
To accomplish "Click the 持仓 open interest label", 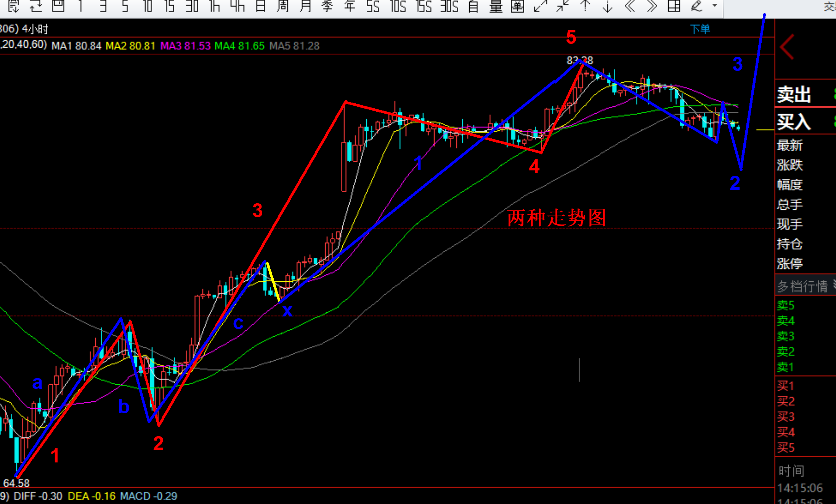I will (x=790, y=244).
